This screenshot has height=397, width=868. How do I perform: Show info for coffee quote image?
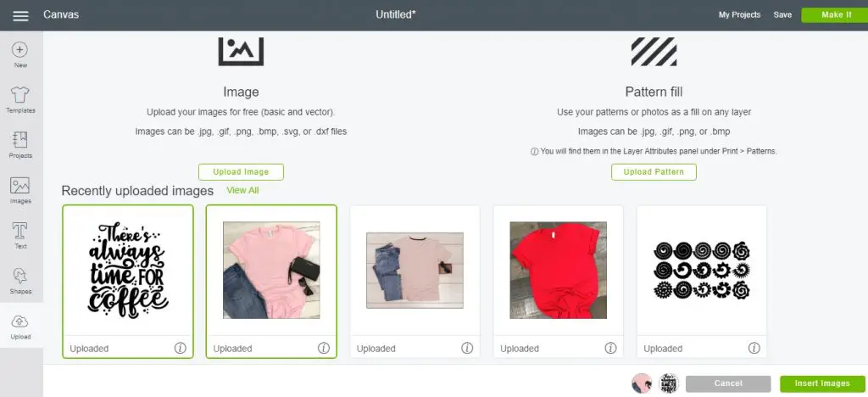tap(180, 348)
